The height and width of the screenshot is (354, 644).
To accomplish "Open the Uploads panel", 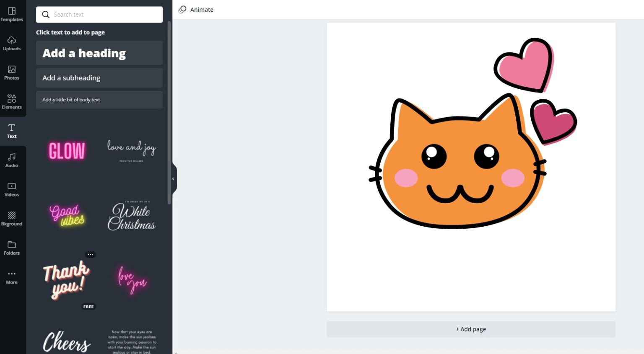I will tap(12, 44).
